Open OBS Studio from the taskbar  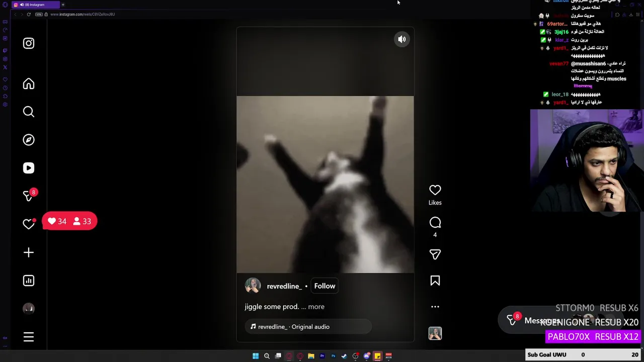[x=355, y=356]
